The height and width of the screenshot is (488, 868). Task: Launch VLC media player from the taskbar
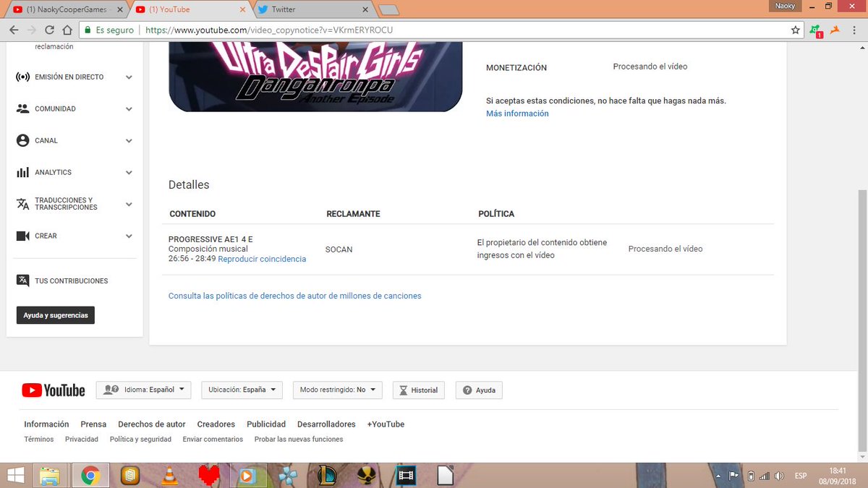point(169,476)
